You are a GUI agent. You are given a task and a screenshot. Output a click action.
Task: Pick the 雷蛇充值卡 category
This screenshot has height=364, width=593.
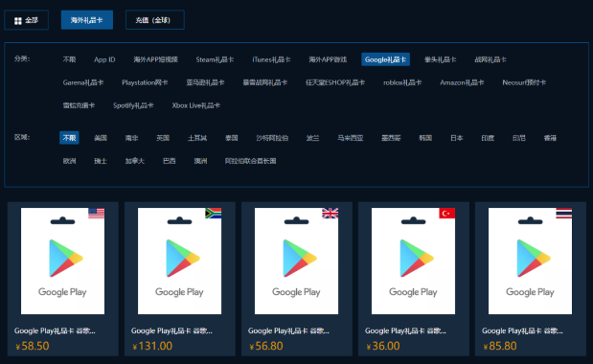click(79, 105)
